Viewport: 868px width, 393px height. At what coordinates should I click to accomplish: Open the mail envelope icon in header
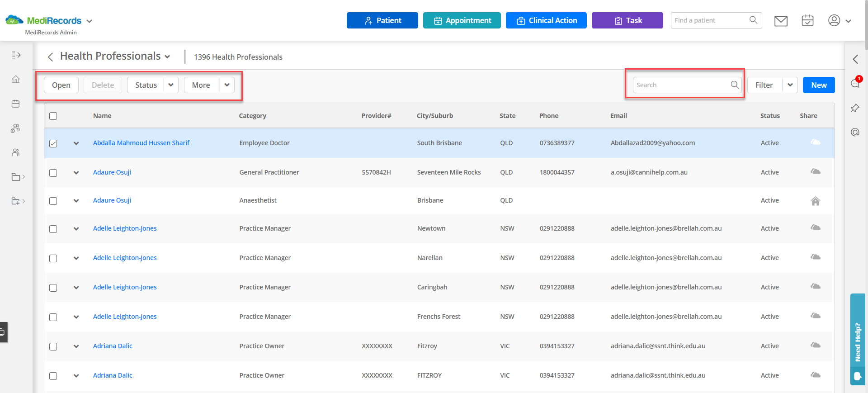coord(781,21)
